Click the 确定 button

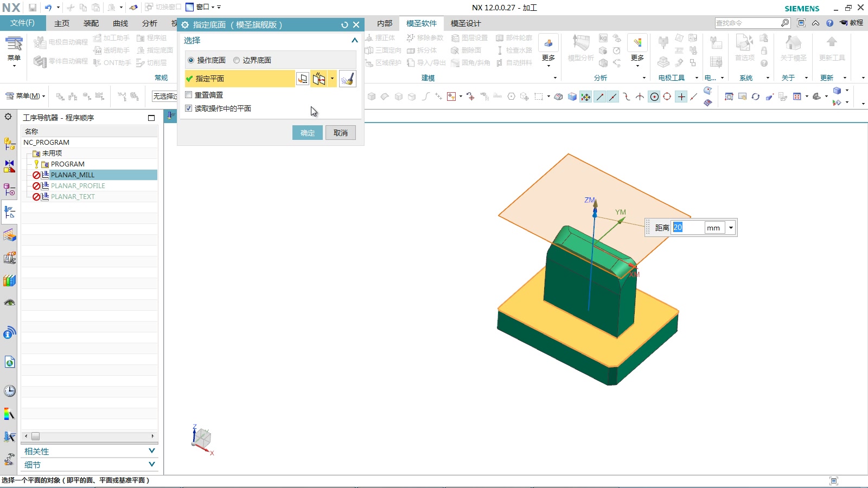coord(308,133)
